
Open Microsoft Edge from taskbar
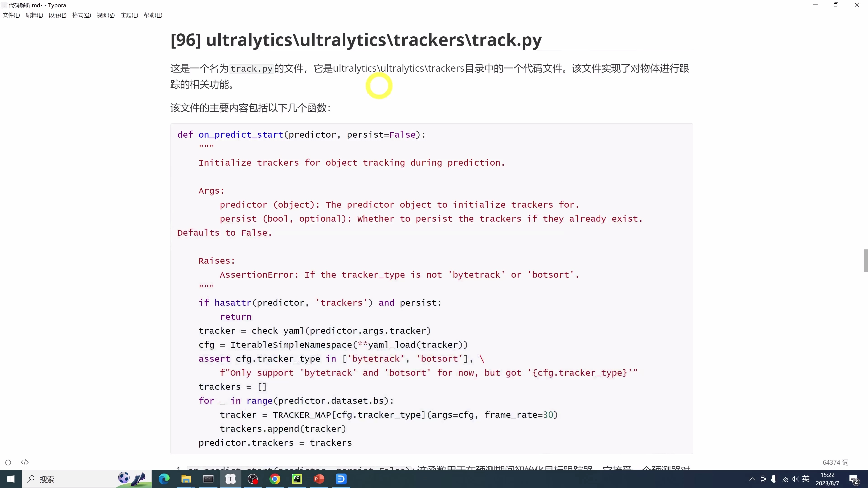tap(164, 479)
